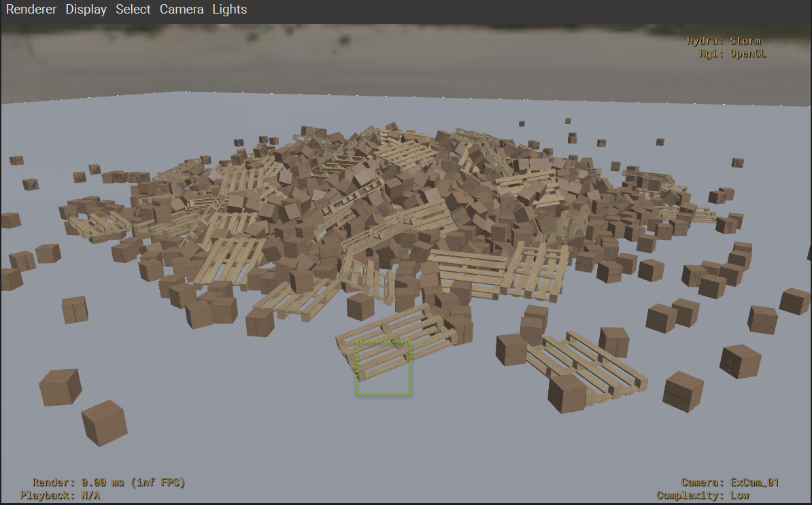This screenshot has height=505, width=812.
Task: Click the 'Camera: ExCam_01' label
Action: coord(730,483)
